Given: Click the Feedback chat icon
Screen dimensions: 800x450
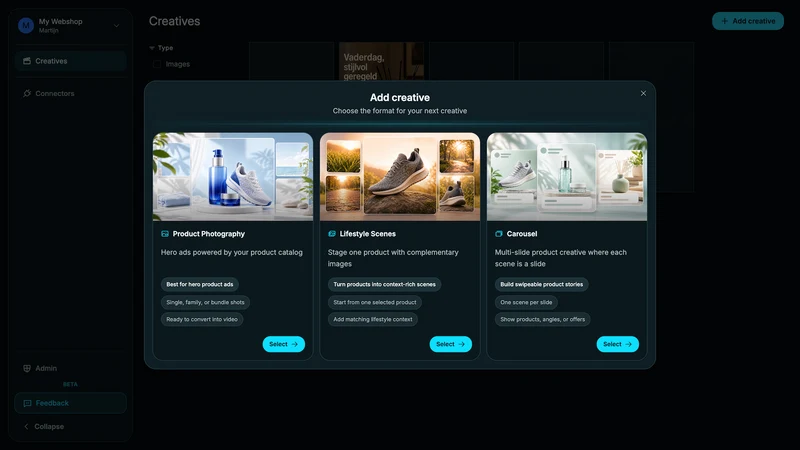Looking at the screenshot, I should point(27,403).
